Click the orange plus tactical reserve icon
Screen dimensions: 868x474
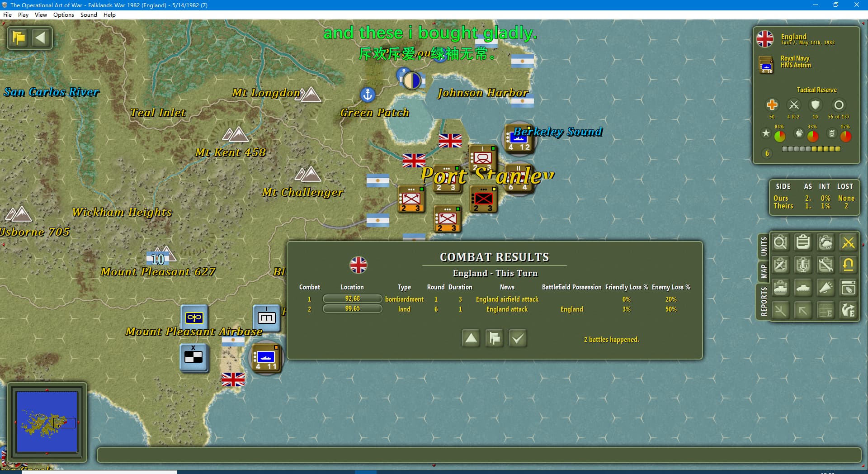pos(772,105)
